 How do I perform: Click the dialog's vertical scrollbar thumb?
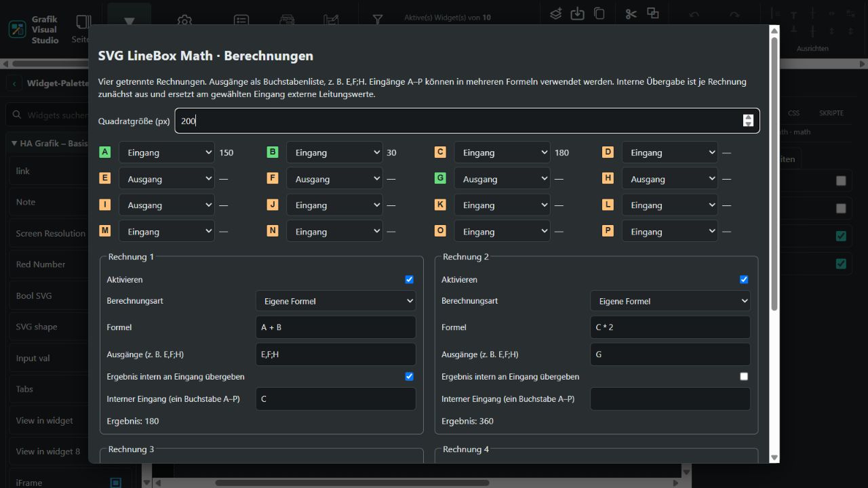tap(774, 174)
